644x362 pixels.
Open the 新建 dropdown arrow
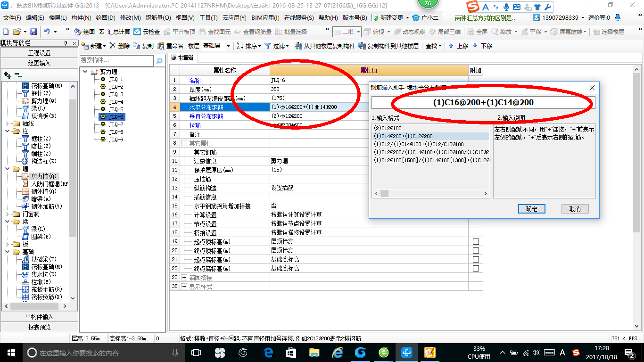coord(105,46)
